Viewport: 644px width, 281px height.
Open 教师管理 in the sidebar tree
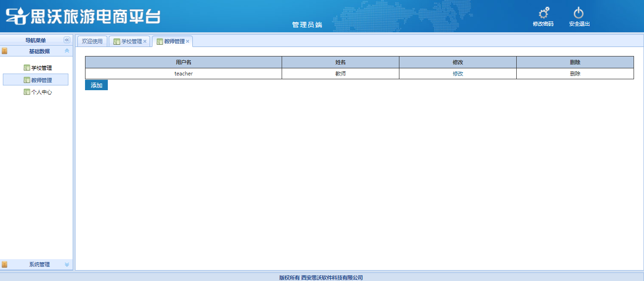(x=41, y=80)
